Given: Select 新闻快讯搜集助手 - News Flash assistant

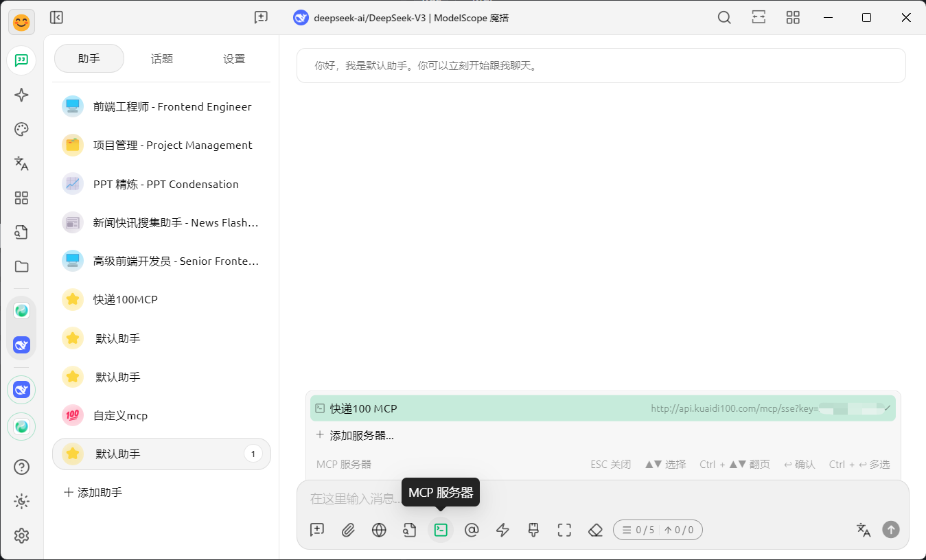Looking at the screenshot, I should 161,222.
